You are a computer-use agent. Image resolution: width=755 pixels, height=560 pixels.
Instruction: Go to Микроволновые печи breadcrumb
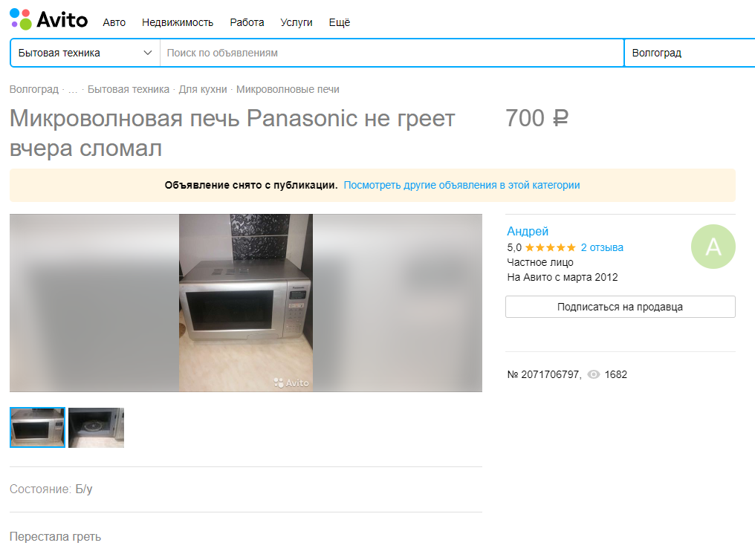pos(288,89)
